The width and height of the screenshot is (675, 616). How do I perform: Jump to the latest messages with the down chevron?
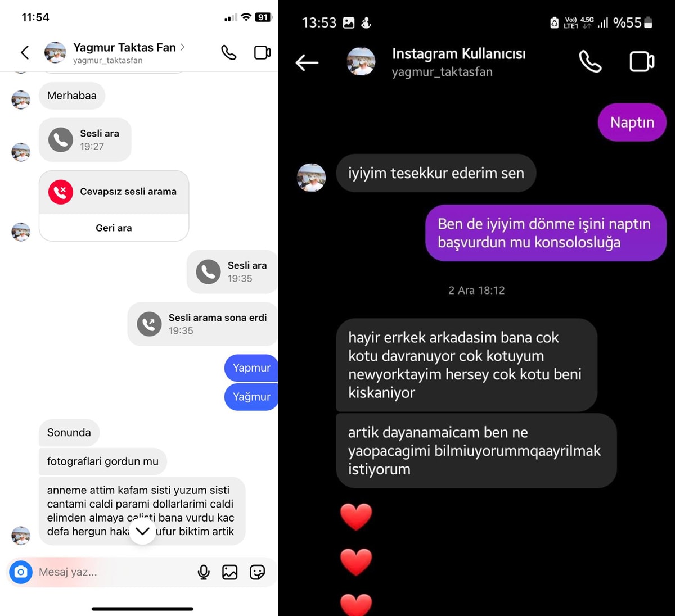click(x=143, y=531)
